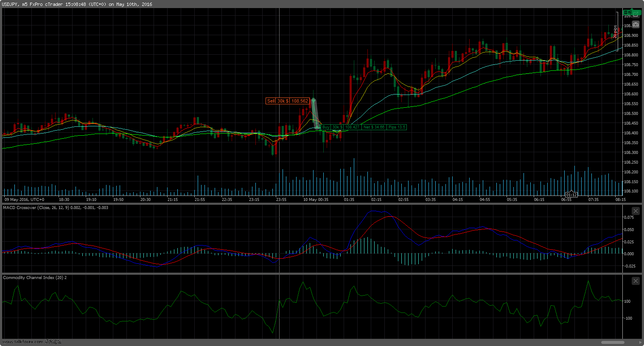The height and width of the screenshot is (346, 644).
Task: Click the 08:15 time axis label
Action: coord(620,199)
